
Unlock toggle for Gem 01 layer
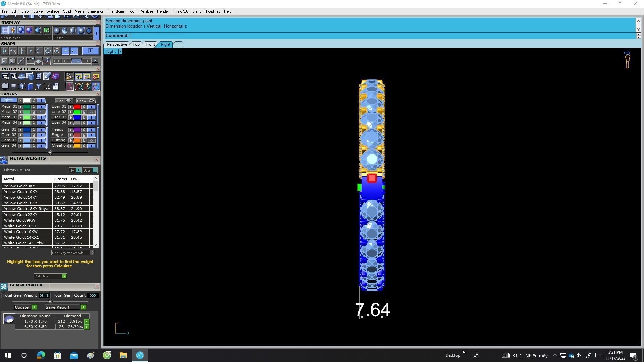pyautogui.click(x=34, y=130)
